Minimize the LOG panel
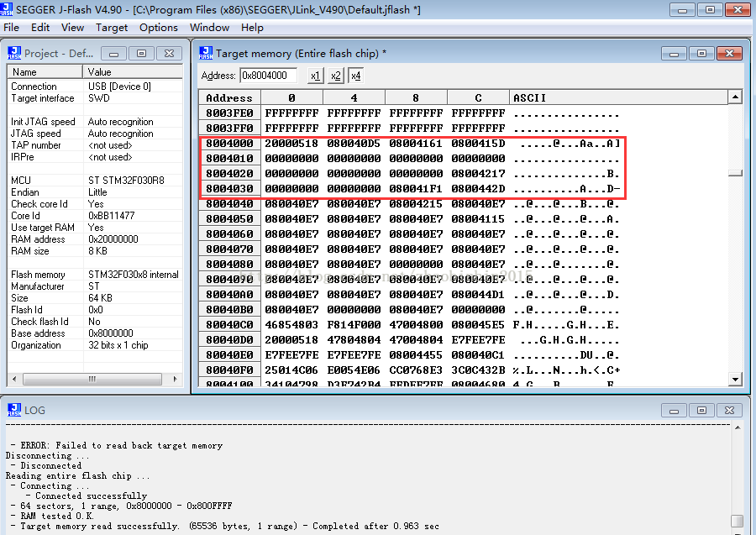This screenshot has width=756, height=535. [x=674, y=411]
